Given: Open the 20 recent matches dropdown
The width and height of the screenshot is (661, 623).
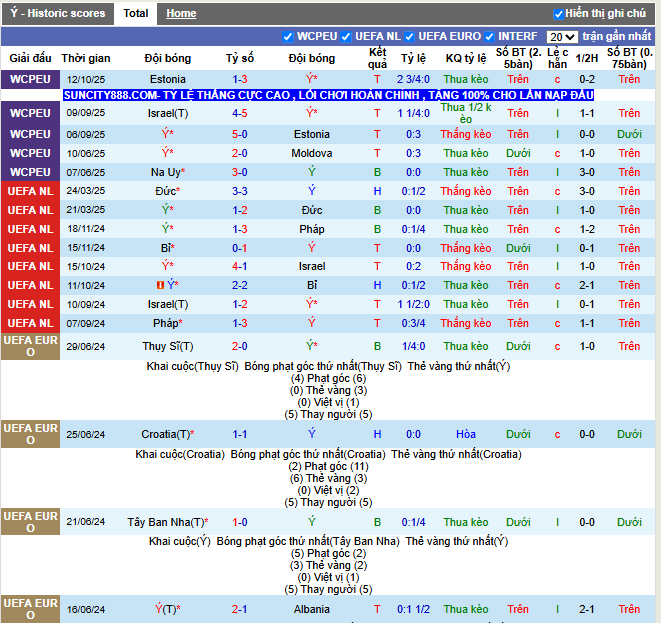Looking at the screenshot, I should 562,37.
